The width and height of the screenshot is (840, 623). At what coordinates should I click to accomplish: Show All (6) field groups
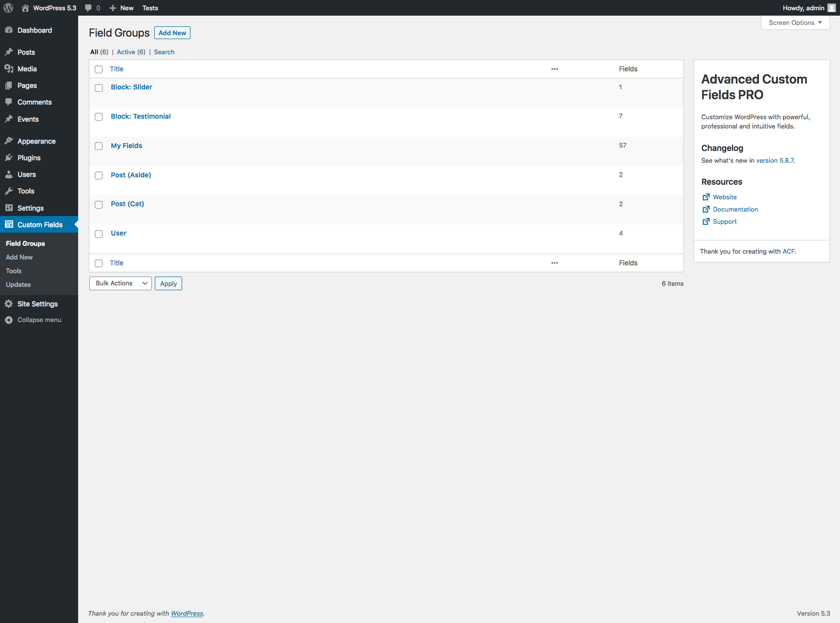click(99, 52)
